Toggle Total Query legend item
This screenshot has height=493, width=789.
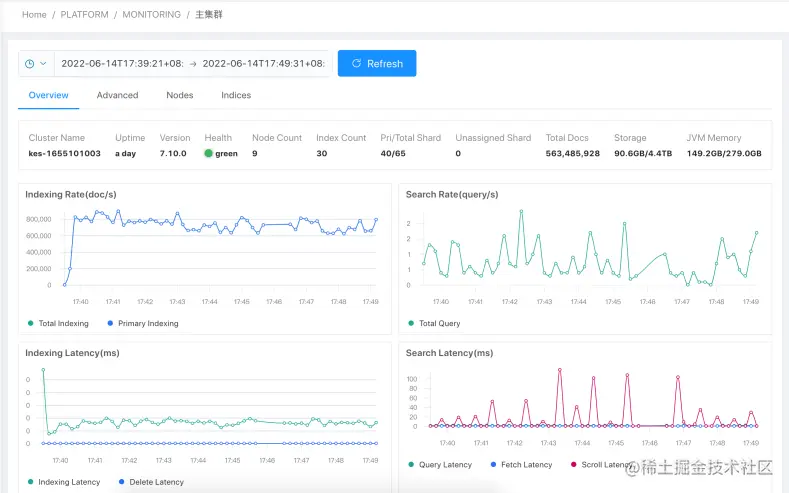(x=434, y=323)
